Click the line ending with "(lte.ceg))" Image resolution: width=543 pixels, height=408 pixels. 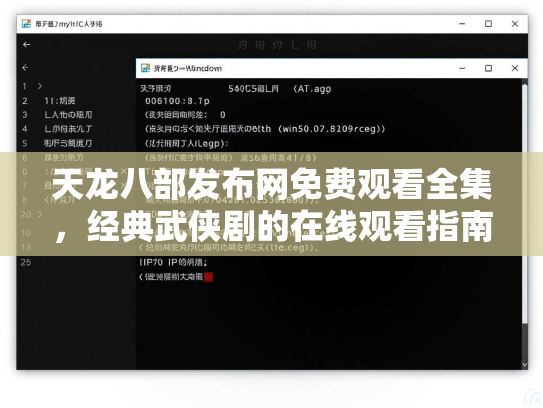click(228, 248)
